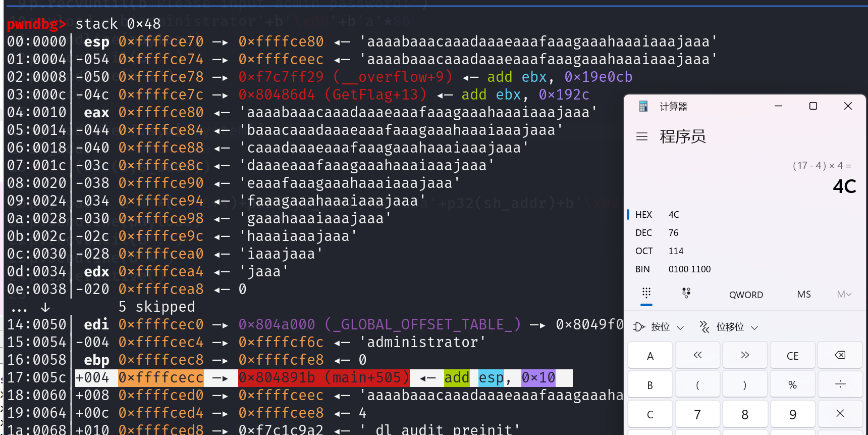
Task: Click the 4C result display
Action: (x=844, y=186)
